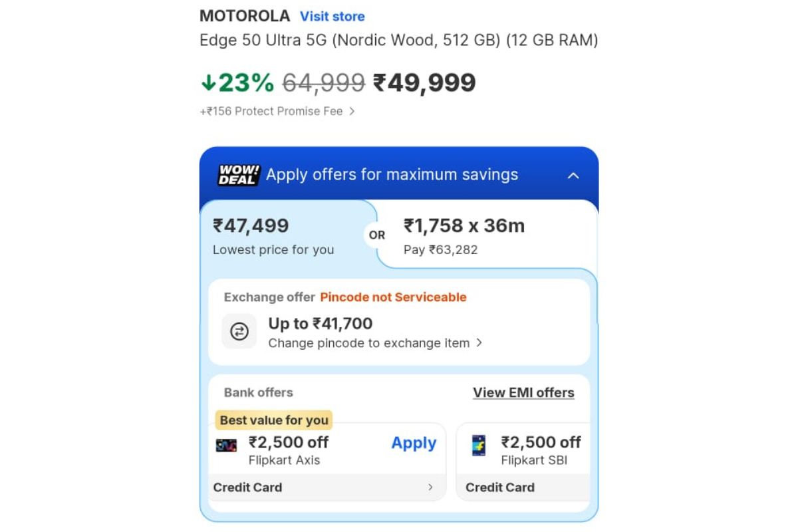Image resolution: width=798 pixels, height=532 pixels.
Task: Collapse the Apply offers panel
Action: tap(573, 175)
